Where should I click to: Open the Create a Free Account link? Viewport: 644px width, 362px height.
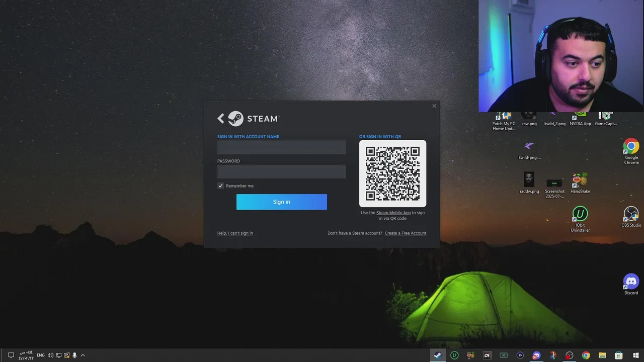pyautogui.click(x=406, y=233)
